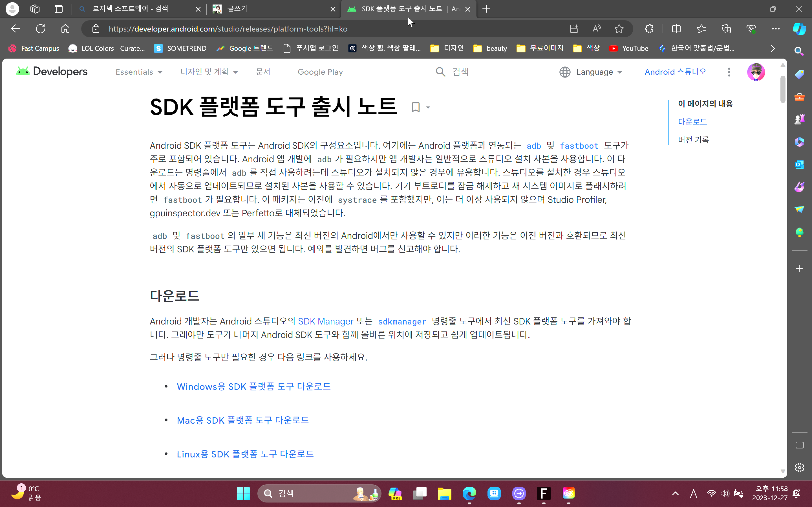Click Windows용 SDK 플랫폼 도구 다운로드 link

tap(254, 386)
